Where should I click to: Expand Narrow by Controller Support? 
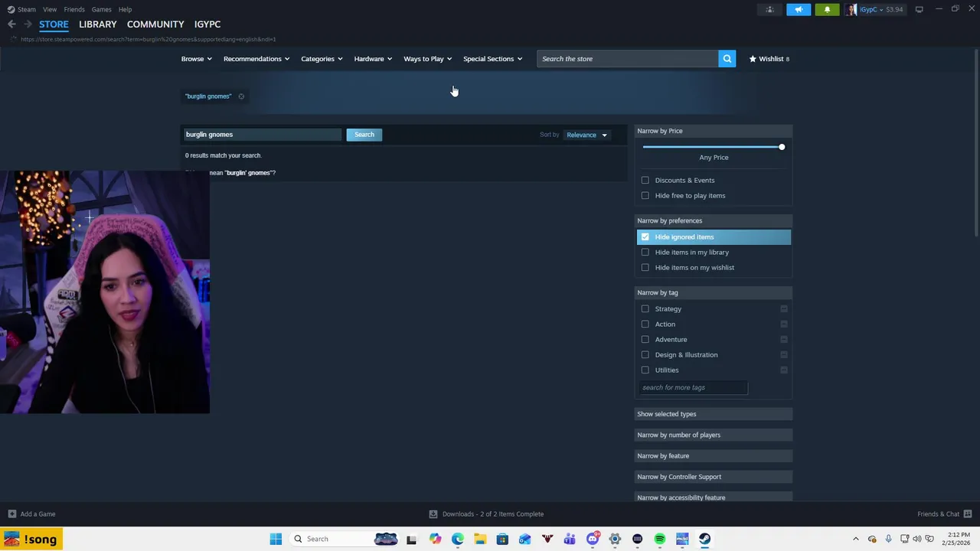(714, 477)
